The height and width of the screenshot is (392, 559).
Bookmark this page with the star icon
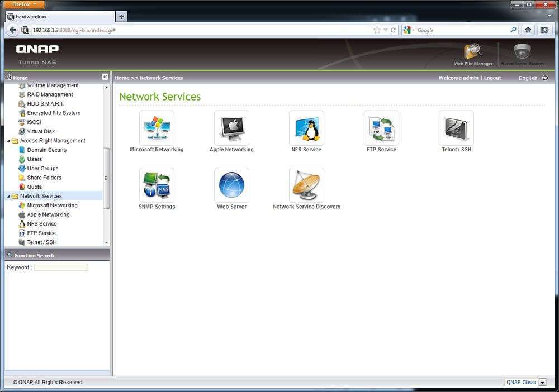click(377, 30)
